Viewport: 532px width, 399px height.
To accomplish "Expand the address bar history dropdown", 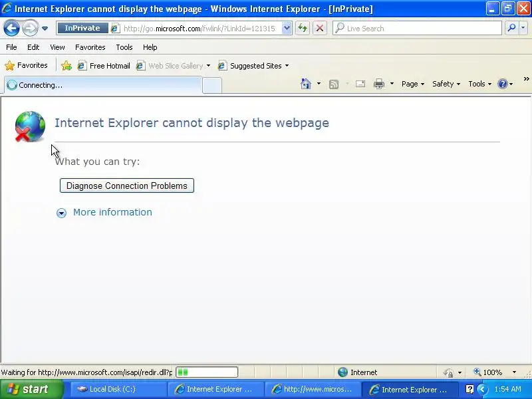I will click(x=287, y=28).
